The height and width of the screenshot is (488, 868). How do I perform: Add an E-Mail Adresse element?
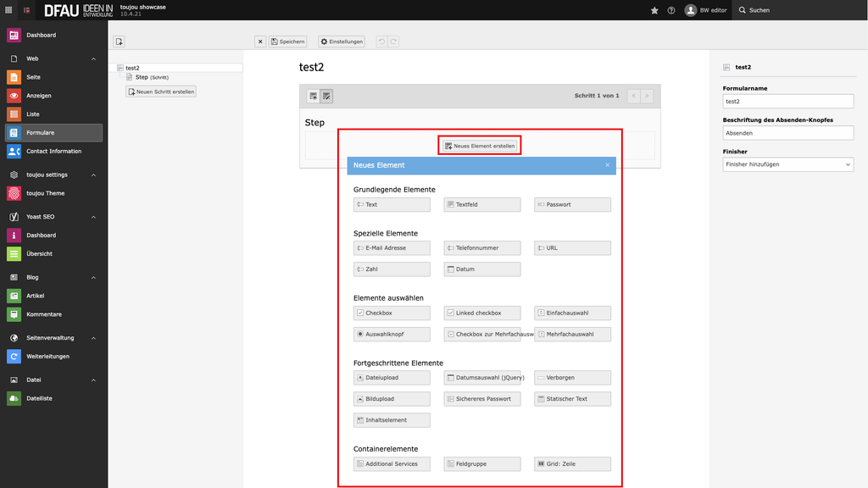(x=392, y=248)
